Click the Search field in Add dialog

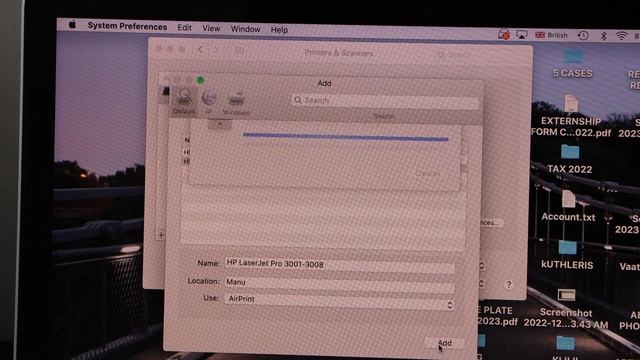click(x=385, y=101)
